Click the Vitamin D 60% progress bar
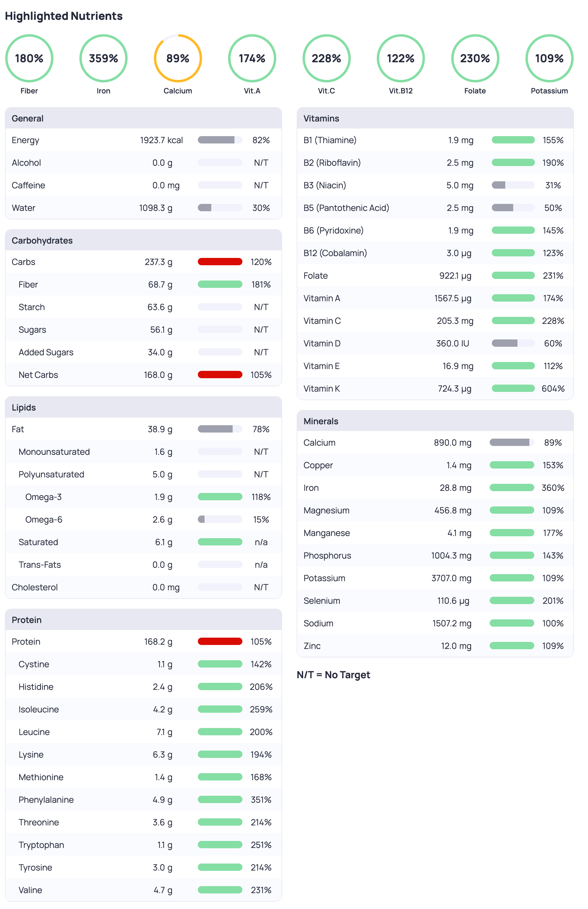Image resolution: width=588 pixels, height=909 pixels. 513,343
